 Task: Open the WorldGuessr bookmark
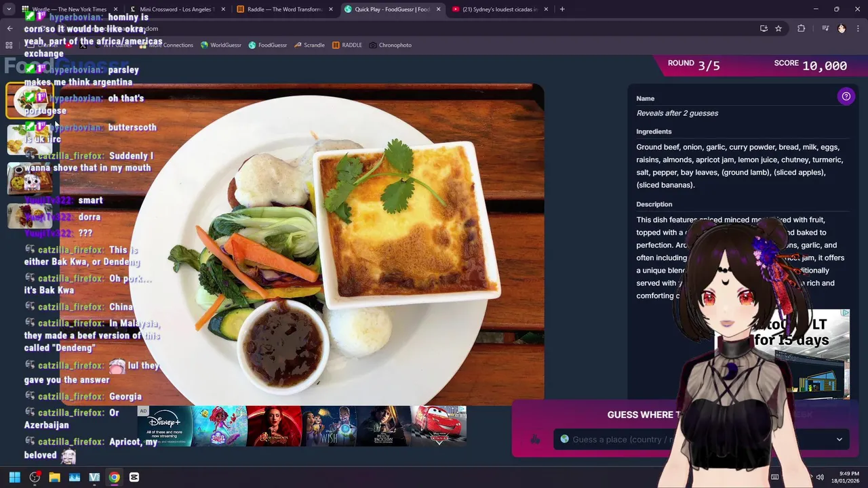point(221,45)
